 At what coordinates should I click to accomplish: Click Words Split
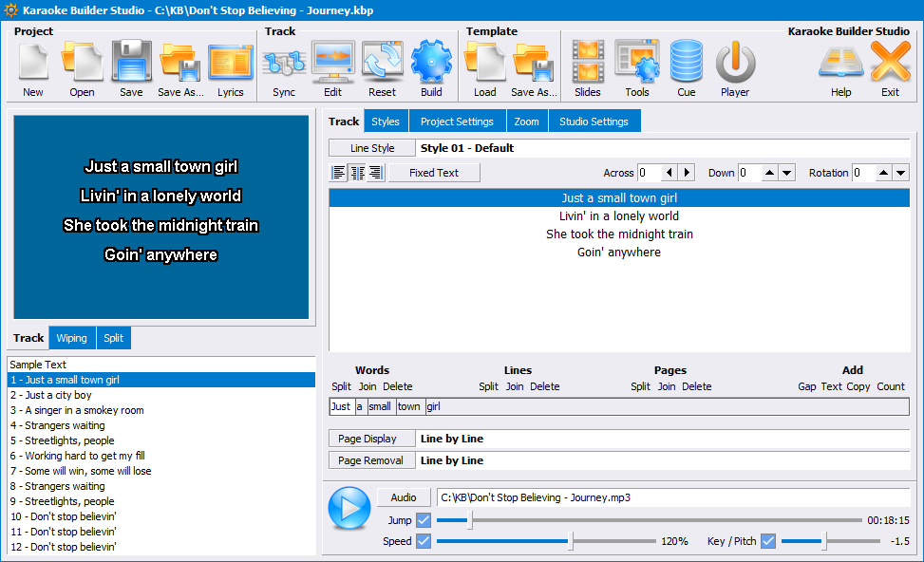click(x=341, y=386)
